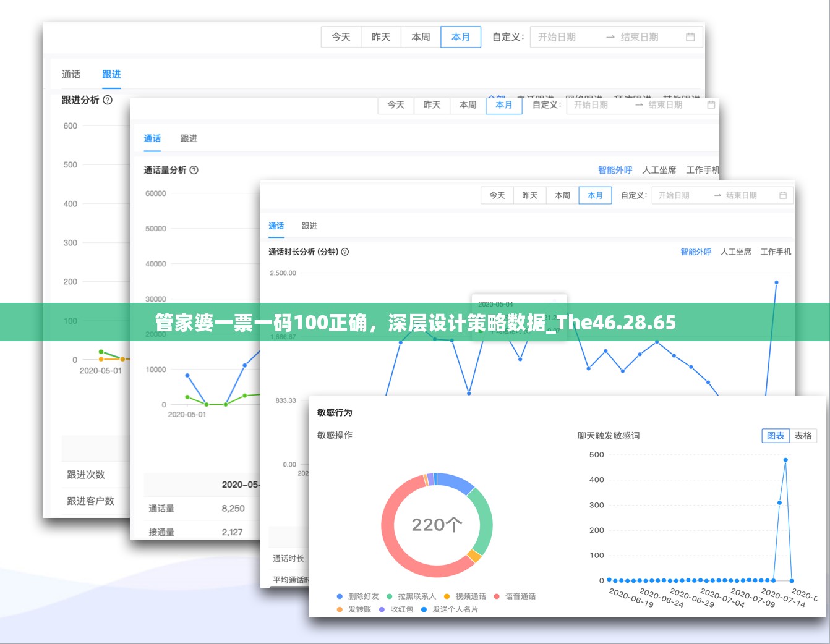
Task: Click rightmost peak point in 通话时长分析 chart
Action: coord(776,282)
